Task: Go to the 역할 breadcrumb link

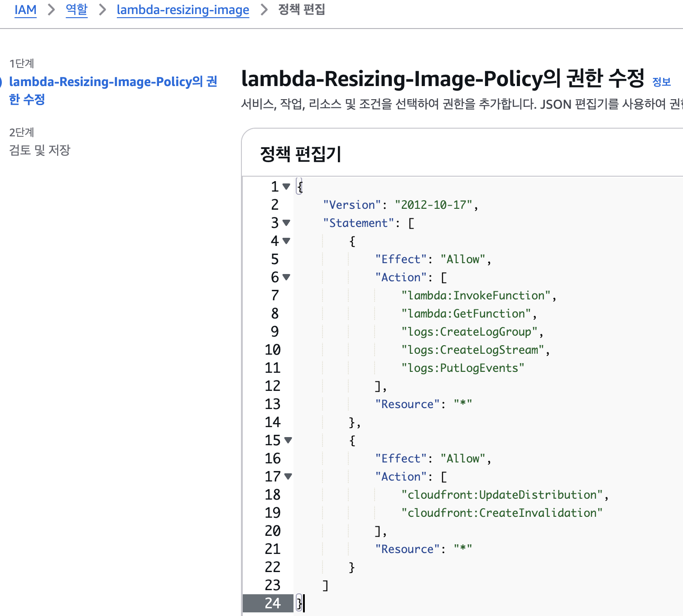Action: pos(77,10)
